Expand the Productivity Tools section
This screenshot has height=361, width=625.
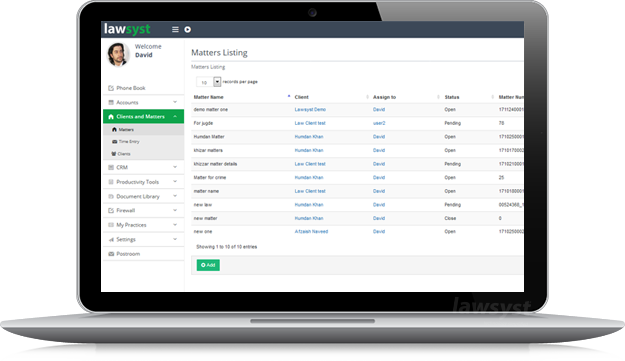click(143, 182)
